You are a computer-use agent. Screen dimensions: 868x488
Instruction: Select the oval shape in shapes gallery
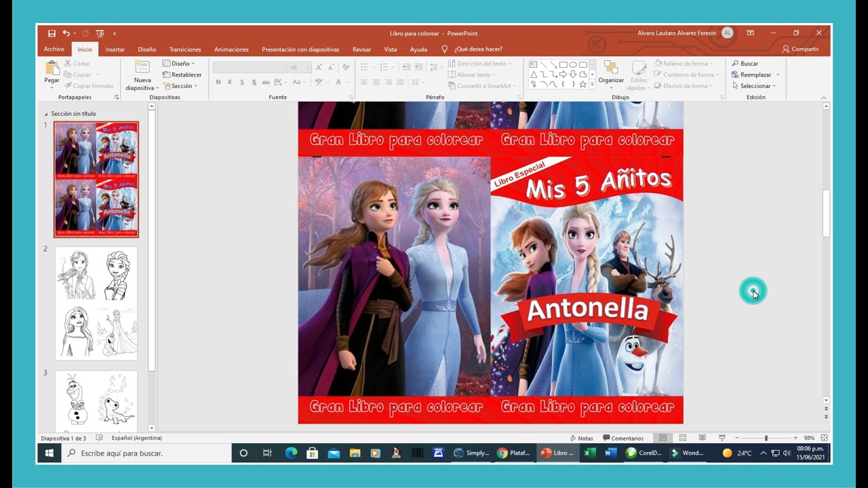[573, 64]
